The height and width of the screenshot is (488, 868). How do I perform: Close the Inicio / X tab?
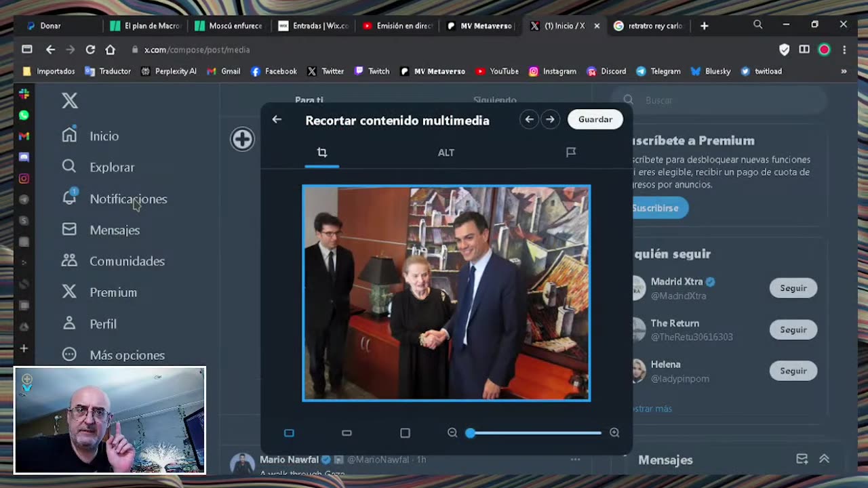coord(597,26)
